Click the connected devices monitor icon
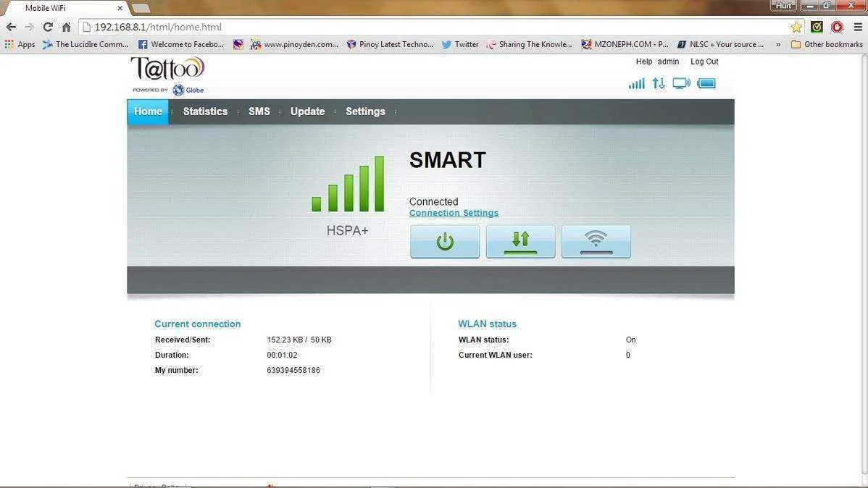This screenshot has height=488, width=868. pos(682,83)
